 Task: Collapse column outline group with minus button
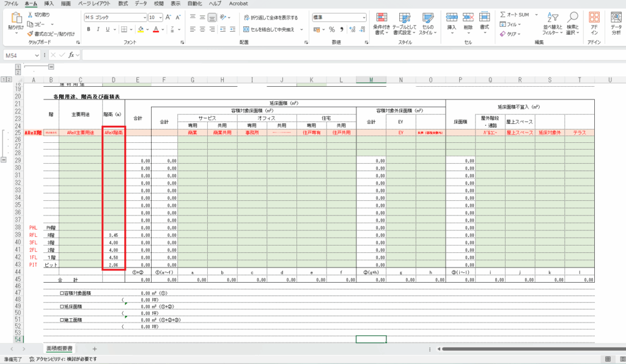point(51,67)
